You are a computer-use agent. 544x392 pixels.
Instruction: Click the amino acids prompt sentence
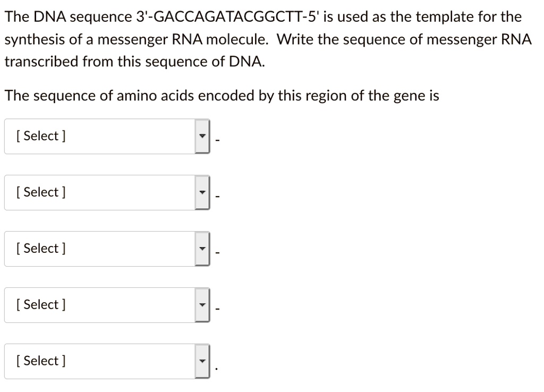(x=221, y=96)
